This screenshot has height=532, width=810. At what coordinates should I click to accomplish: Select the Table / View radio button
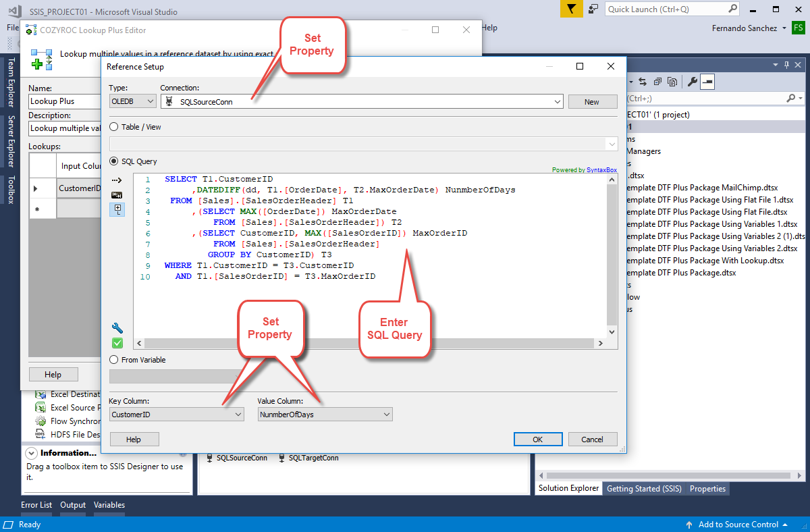point(113,127)
